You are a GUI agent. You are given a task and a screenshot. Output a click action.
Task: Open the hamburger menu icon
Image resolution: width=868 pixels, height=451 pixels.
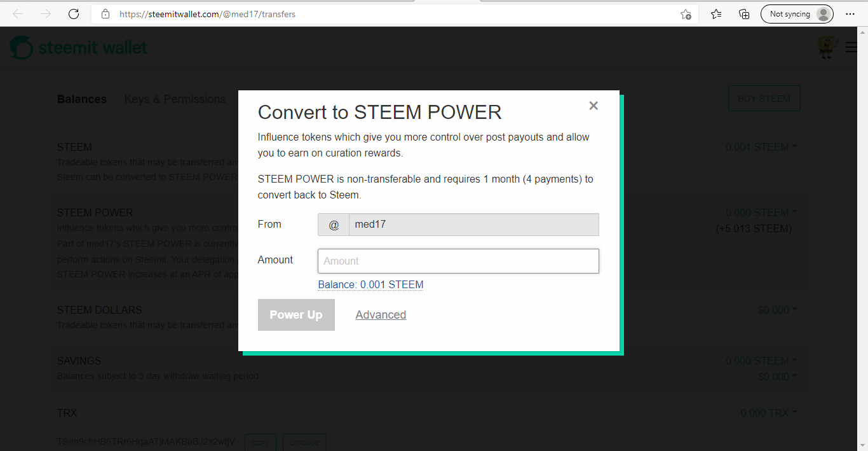851,47
